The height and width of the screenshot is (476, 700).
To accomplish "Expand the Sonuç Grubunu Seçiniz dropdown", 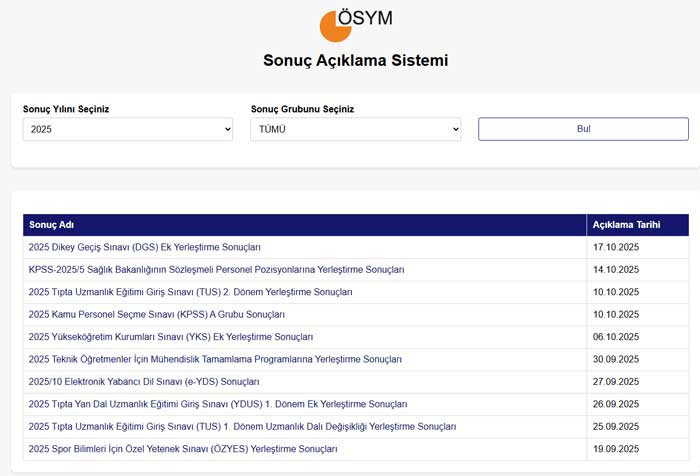I will (x=355, y=129).
